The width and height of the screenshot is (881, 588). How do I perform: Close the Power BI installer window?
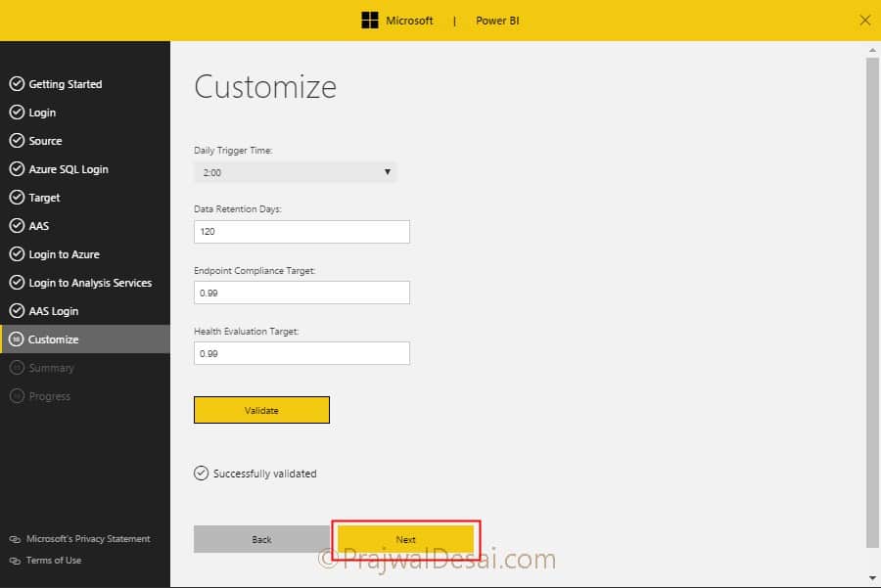864,21
